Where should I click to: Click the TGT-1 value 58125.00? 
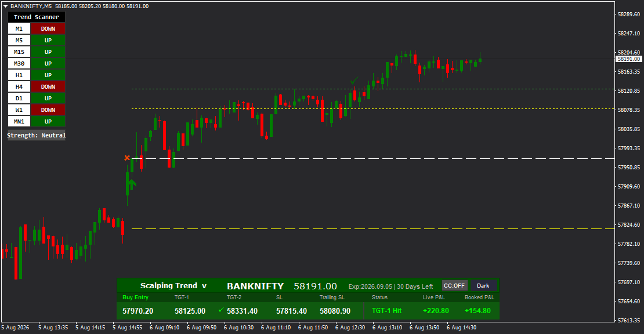click(190, 311)
